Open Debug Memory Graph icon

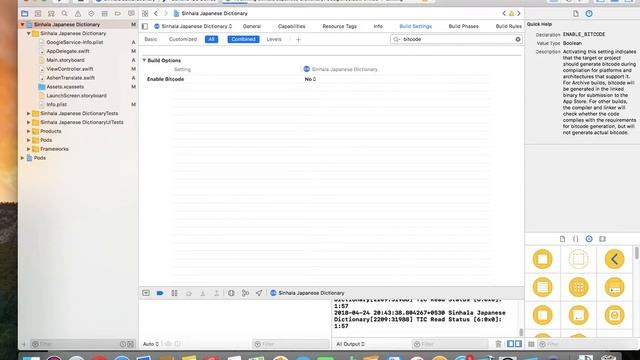(245, 293)
